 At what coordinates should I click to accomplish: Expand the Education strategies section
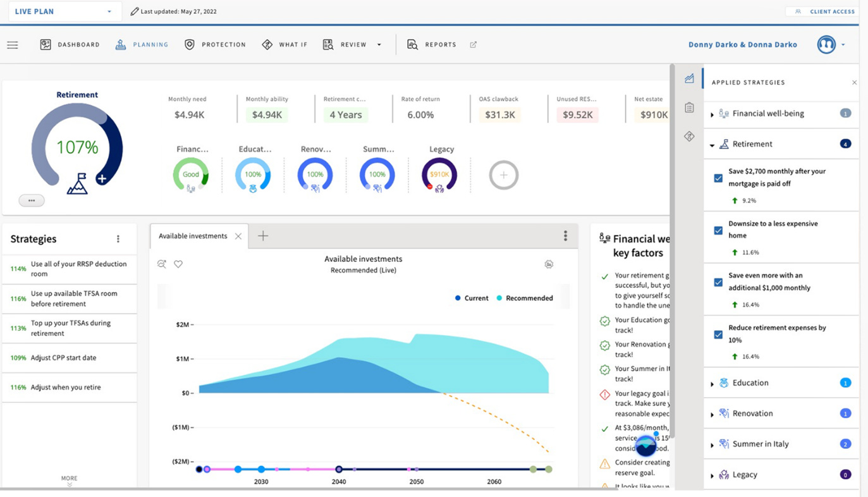coord(712,383)
